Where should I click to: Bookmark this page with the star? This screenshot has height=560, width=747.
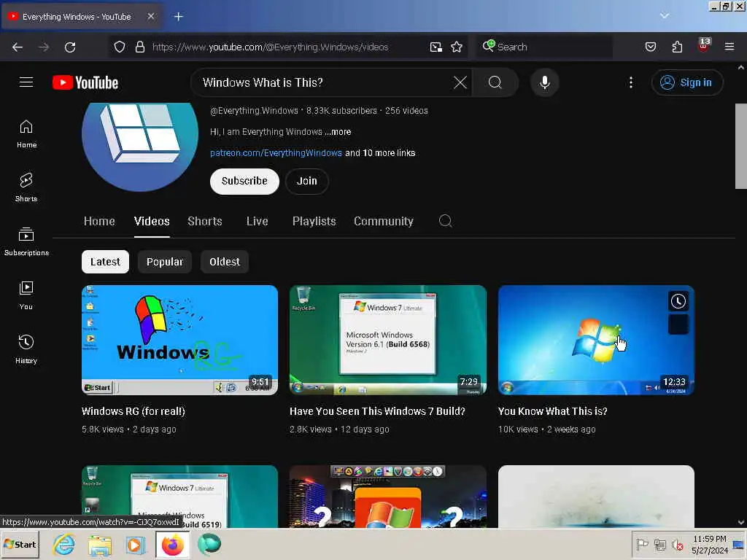[x=457, y=47]
